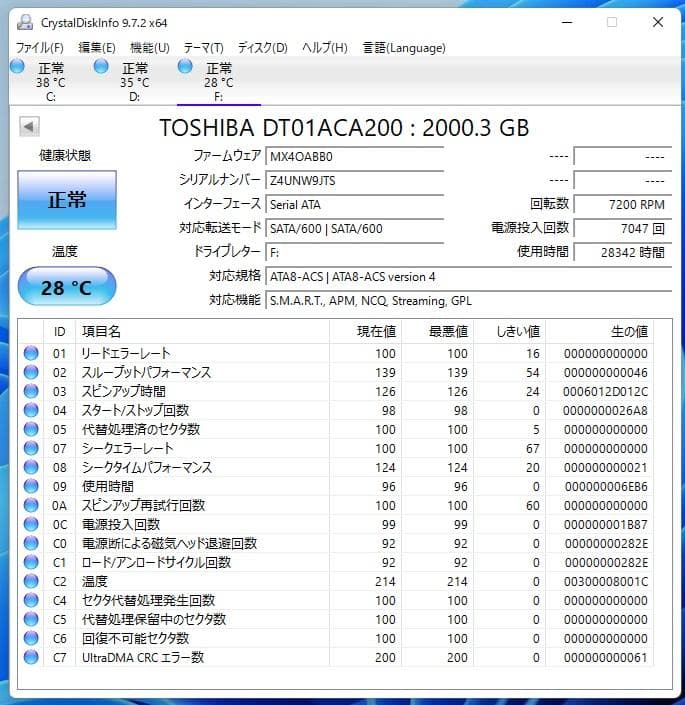The height and width of the screenshot is (705, 685).
Task: Open the 編集(E) menu
Action: coord(97,48)
